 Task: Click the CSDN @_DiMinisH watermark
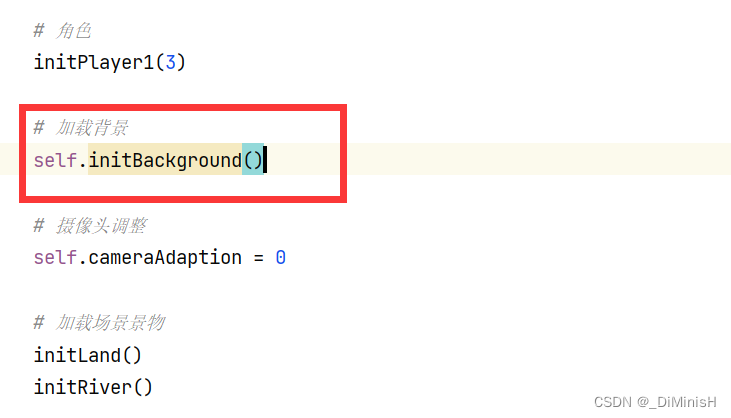pyautogui.click(x=655, y=402)
